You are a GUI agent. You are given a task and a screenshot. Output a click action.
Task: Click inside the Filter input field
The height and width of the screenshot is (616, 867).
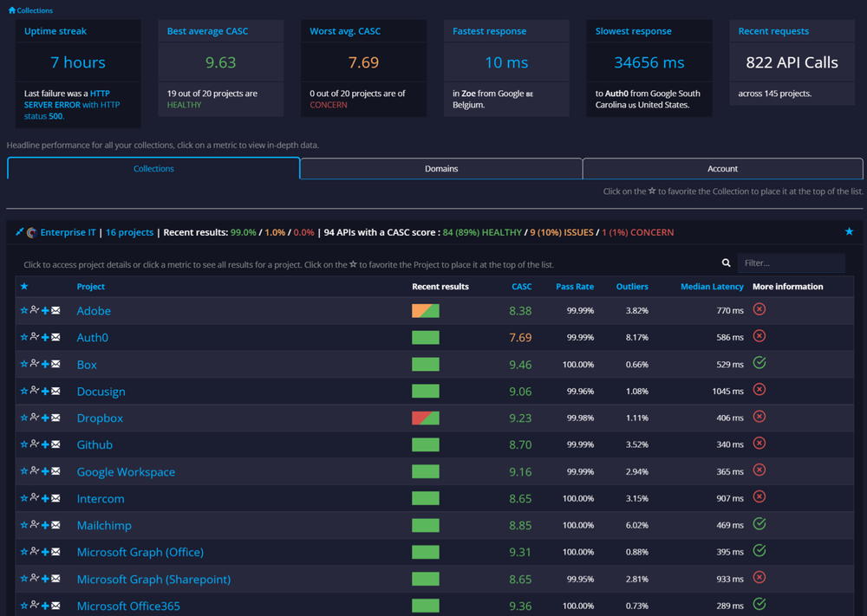pyautogui.click(x=791, y=262)
